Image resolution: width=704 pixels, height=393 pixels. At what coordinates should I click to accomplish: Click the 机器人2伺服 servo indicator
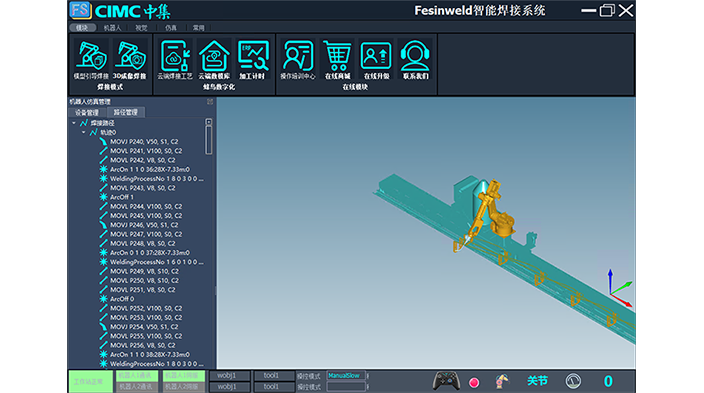tap(183, 387)
